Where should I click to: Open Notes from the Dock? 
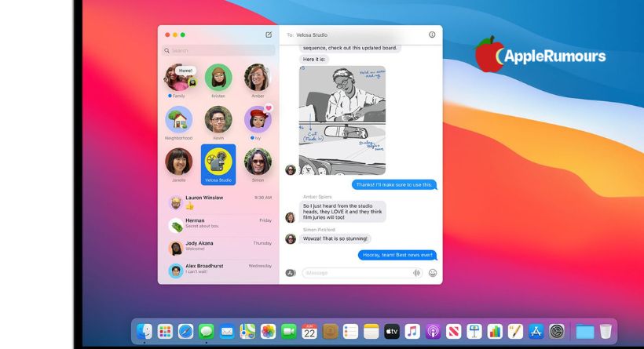click(x=371, y=332)
